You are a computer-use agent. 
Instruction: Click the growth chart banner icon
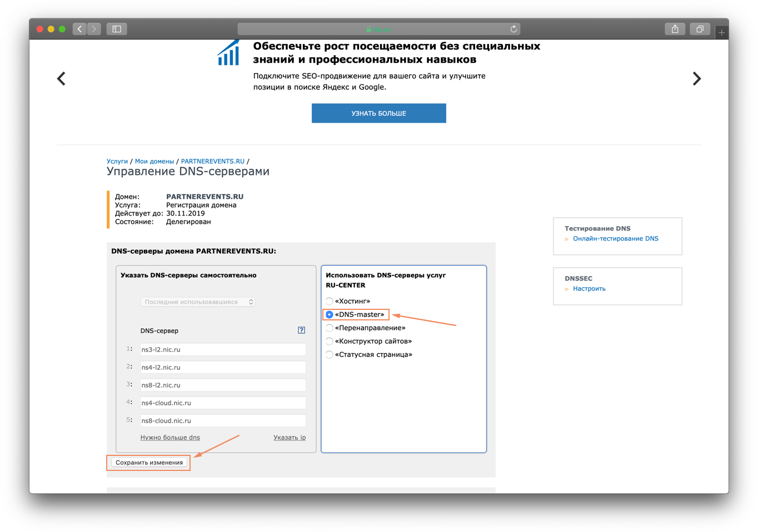[228, 53]
